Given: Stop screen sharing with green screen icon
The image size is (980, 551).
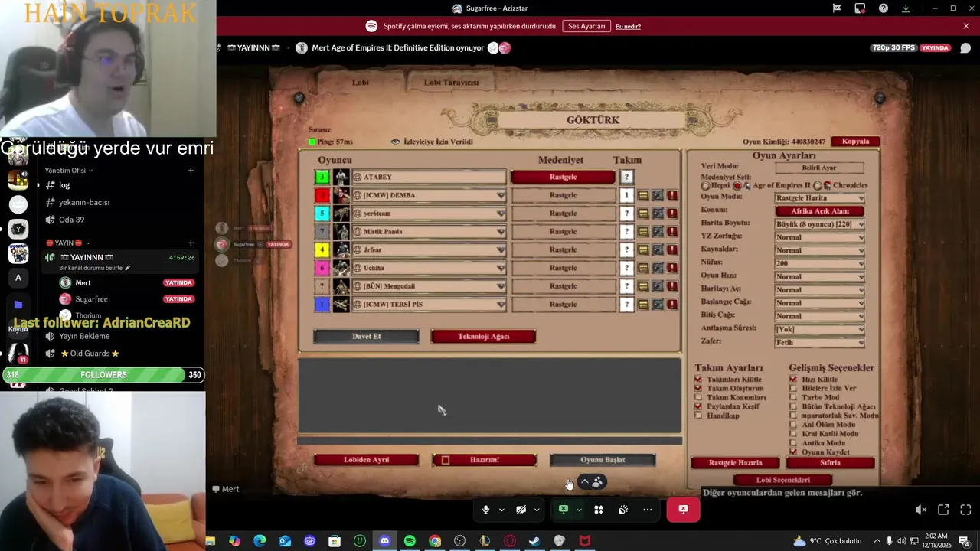Looking at the screenshot, I should (x=563, y=510).
